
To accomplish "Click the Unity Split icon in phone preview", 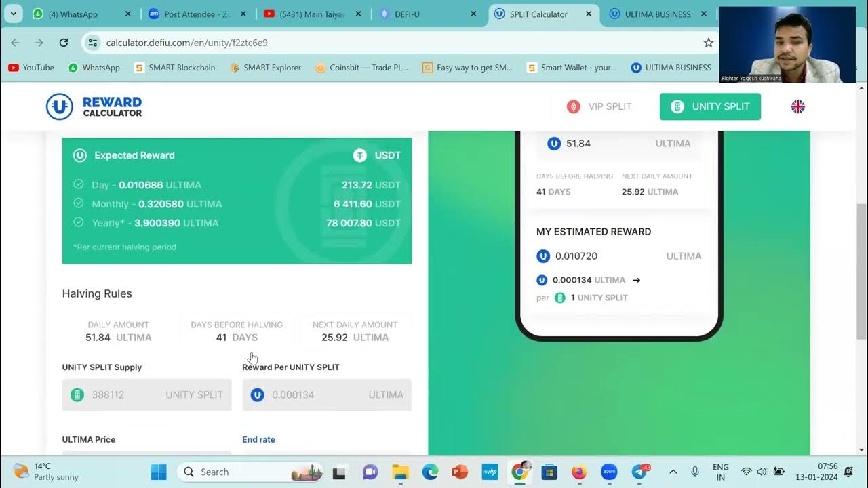I will [560, 298].
